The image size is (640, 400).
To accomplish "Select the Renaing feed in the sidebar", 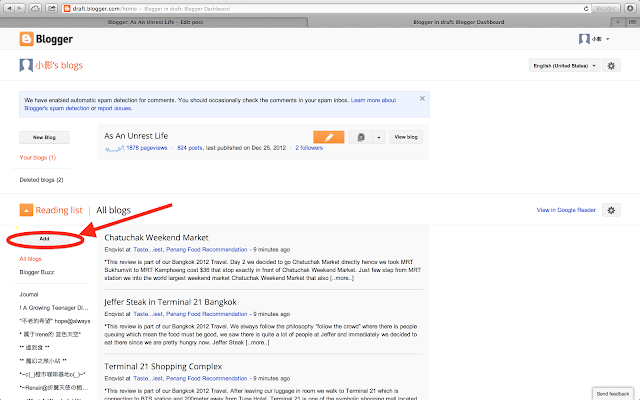I will (53, 387).
